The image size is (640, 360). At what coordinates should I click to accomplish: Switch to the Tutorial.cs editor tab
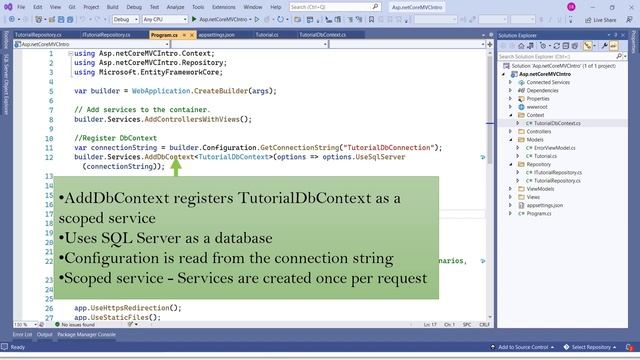pyautogui.click(x=267, y=35)
